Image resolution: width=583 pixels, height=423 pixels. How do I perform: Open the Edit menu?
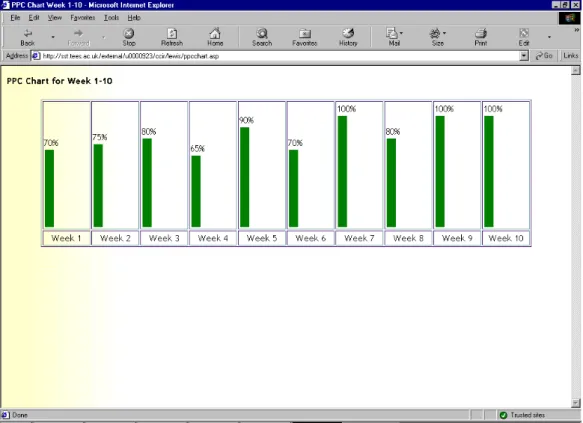(x=34, y=18)
